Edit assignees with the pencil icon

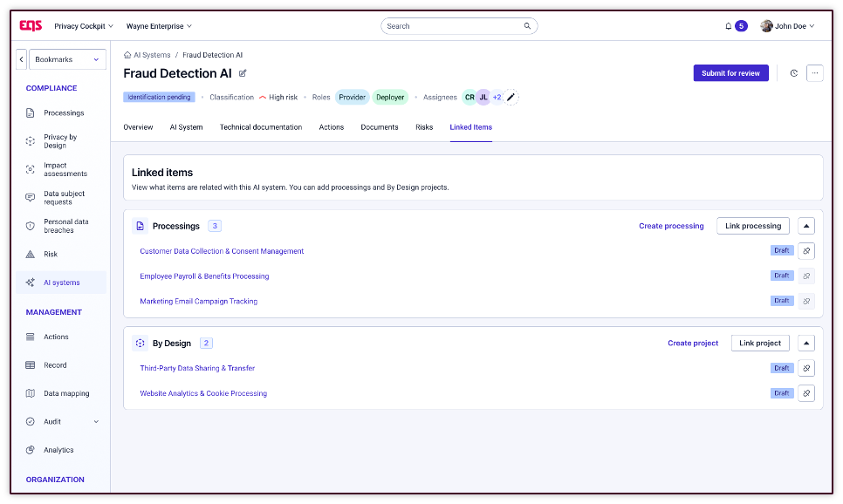[511, 98]
